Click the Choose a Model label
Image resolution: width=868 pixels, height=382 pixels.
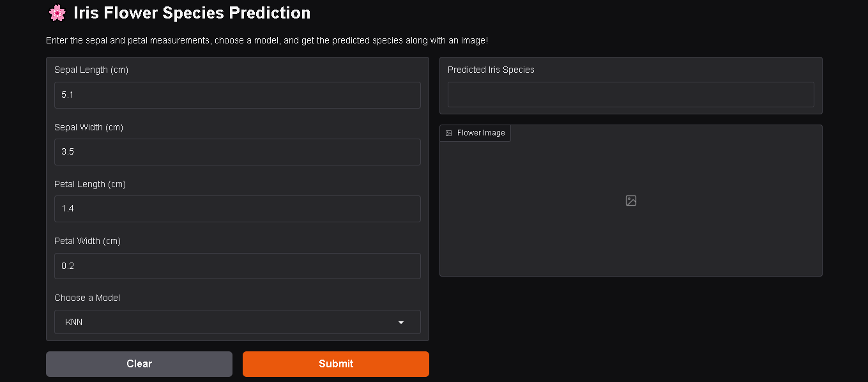click(87, 298)
